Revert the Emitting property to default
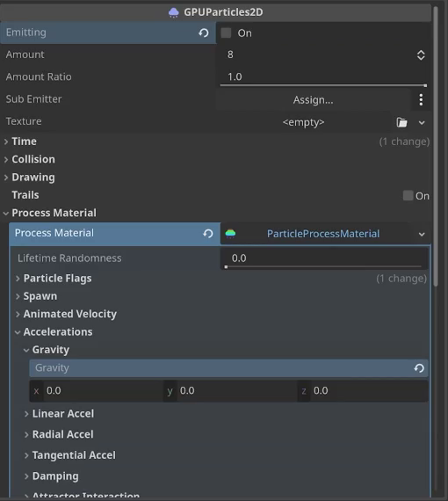The width and height of the screenshot is (448, 501). click(x=204, y=33)
